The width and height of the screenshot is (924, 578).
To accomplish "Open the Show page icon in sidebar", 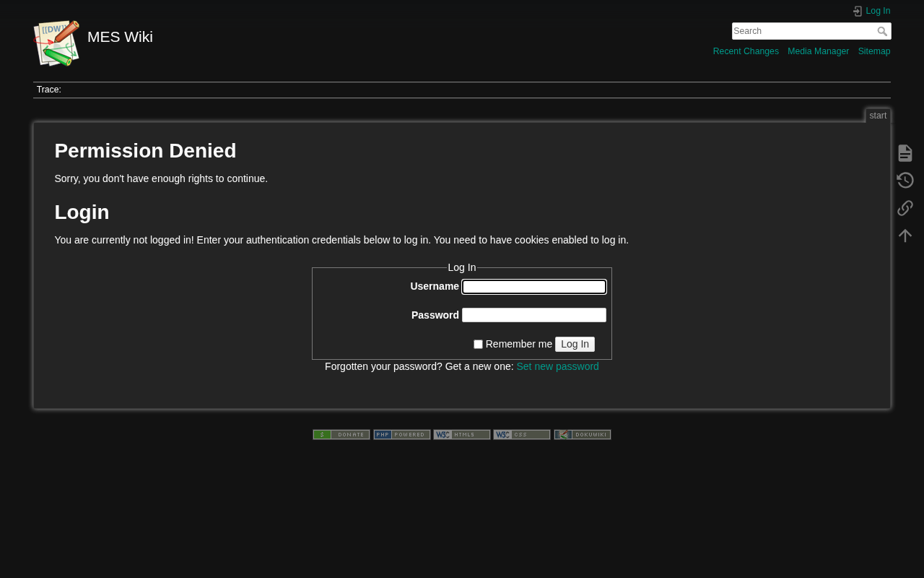I will (x=905, y=153).
